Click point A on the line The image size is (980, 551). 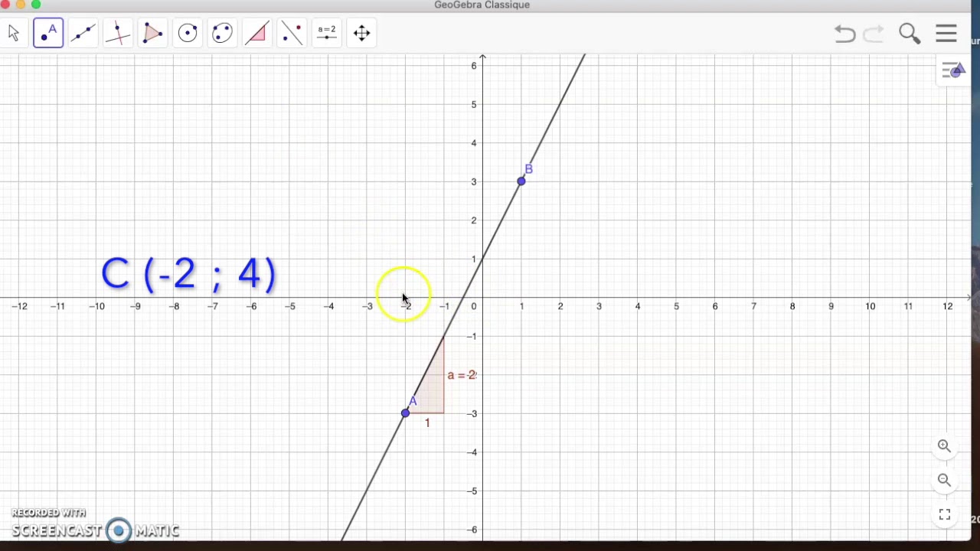(405, 413)
